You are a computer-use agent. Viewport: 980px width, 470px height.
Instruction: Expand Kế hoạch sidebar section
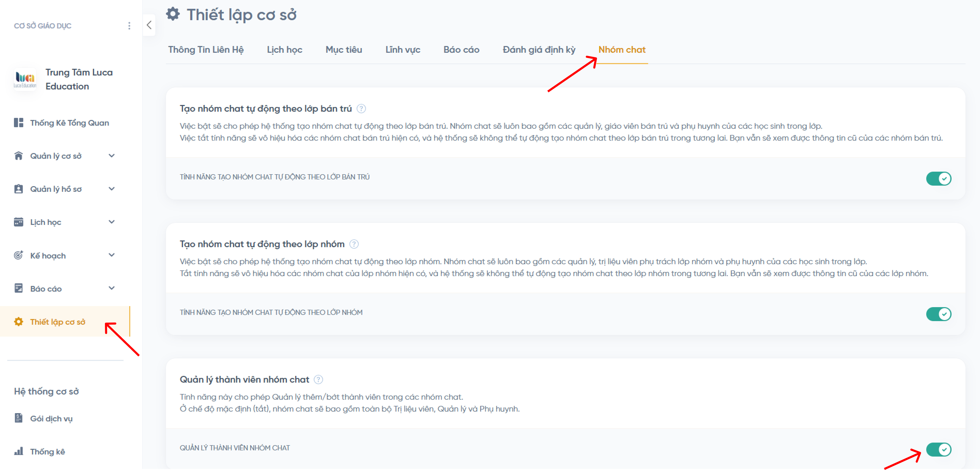111,255
